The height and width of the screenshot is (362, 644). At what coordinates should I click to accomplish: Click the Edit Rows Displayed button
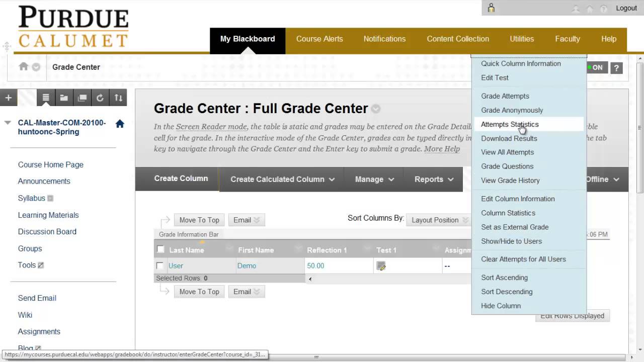(x=573, y=316)
